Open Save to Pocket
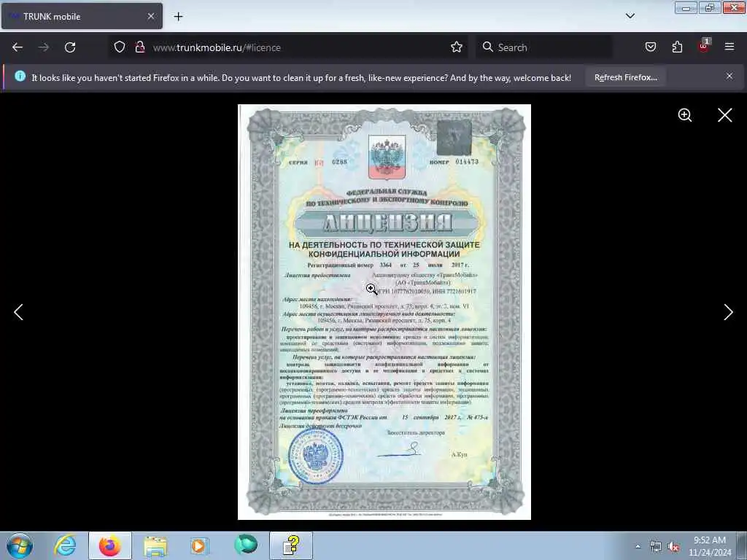Image resolution: width=747 pixels, height=560 pixels. pos(650,47)
